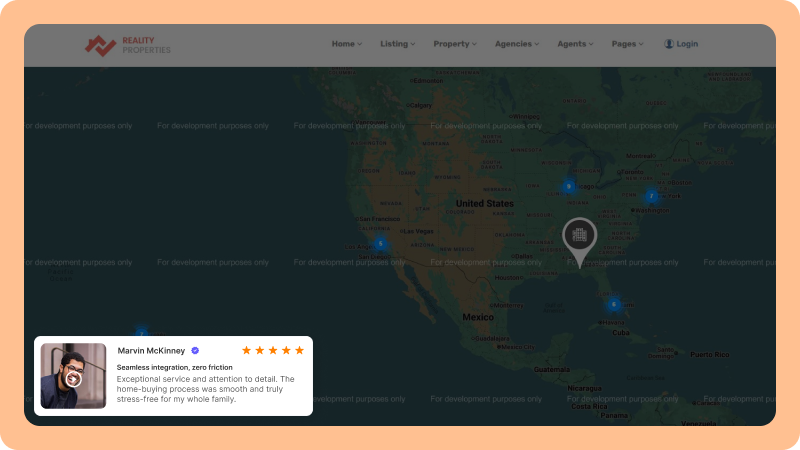Expand the map cluster above Cuba
The image size is (800, 450).
pos(614,304)
